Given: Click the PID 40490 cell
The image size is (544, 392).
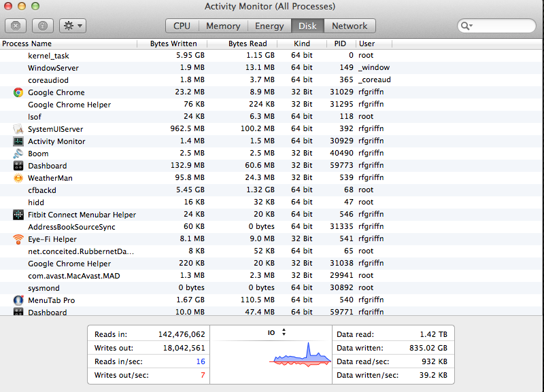Looking at the screenshot, I should click(341, 153).
